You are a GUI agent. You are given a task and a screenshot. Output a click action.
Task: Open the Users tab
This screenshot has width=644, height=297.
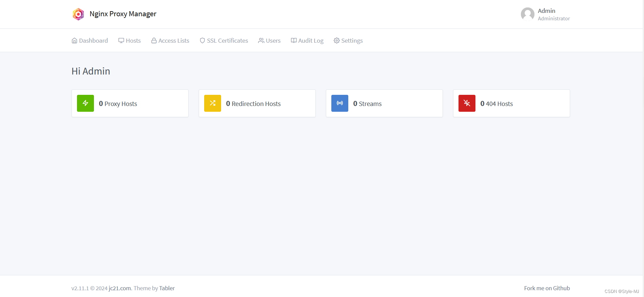click(x=270, y=41)
